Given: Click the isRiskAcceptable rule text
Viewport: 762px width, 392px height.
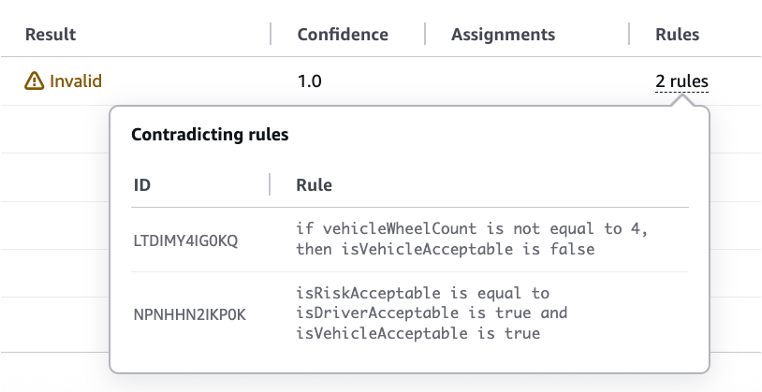Looking at the screenshot, I should (432, 313).
